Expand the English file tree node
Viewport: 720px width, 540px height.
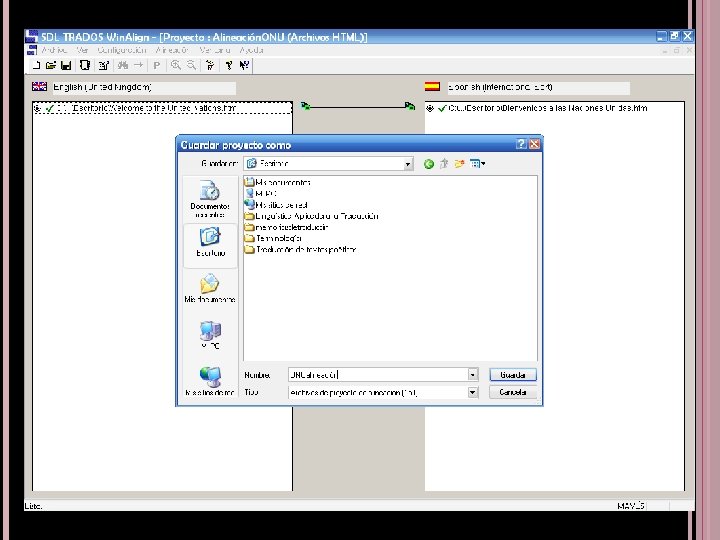tap(37, 108)
